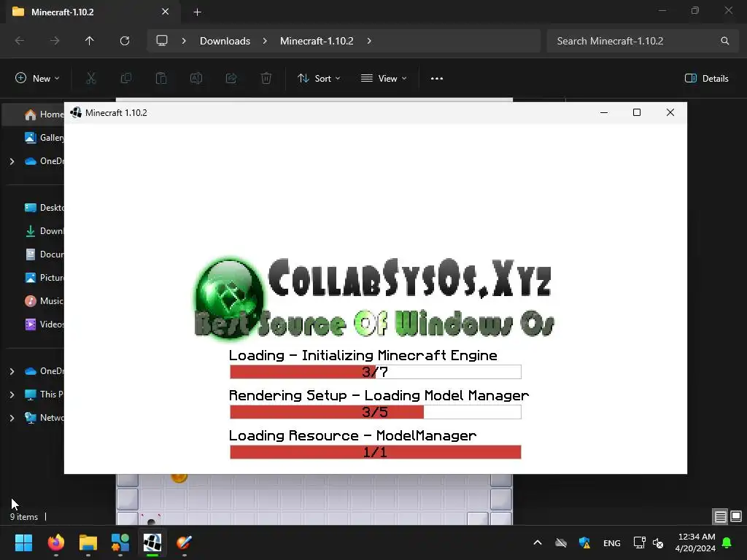Image resolution: width=747 pixels, height=560 pixels.
Task: Click the ENG language indicator
Action: coord(612,542)
